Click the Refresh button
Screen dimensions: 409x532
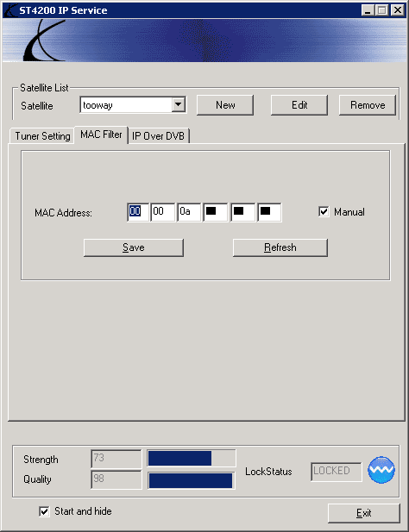(x=280, y=247)
